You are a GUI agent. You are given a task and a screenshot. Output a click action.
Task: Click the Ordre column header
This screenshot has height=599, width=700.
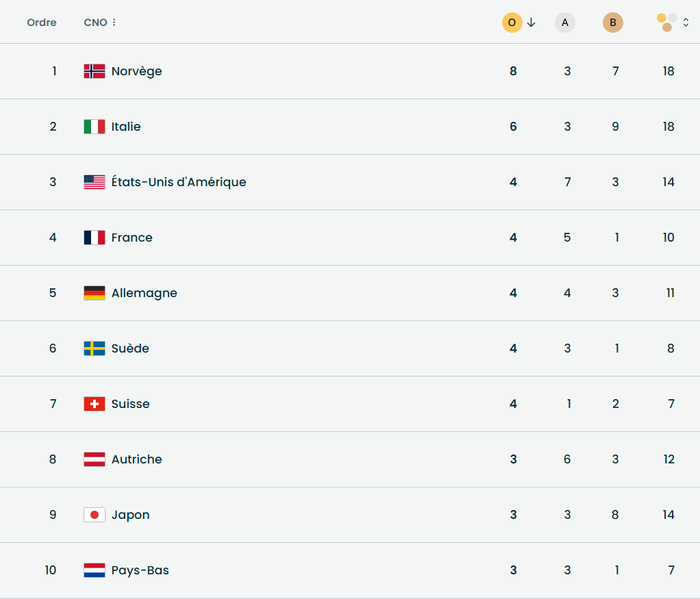tap(42, 23)
